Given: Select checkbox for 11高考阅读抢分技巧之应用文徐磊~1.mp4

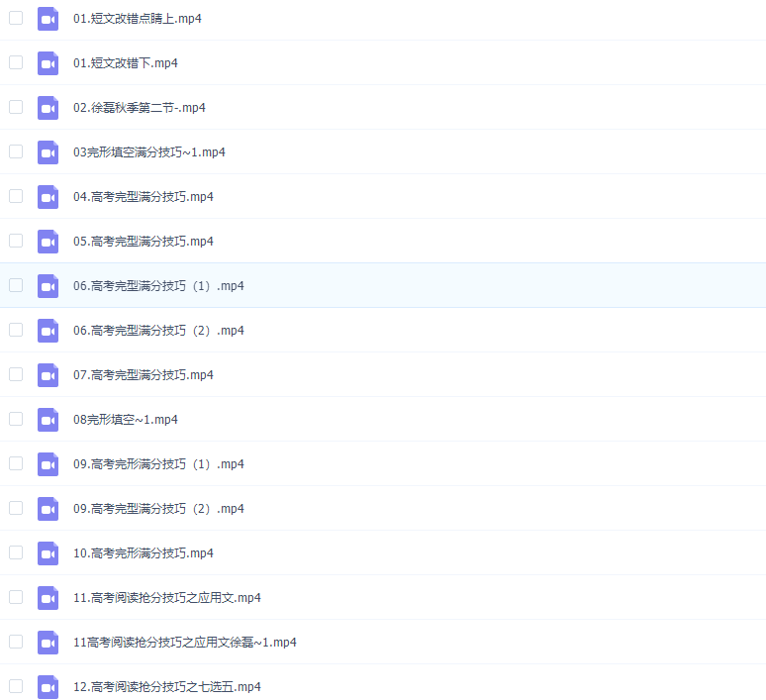Looking at the screenshot, I should click(x=16, y=642).
